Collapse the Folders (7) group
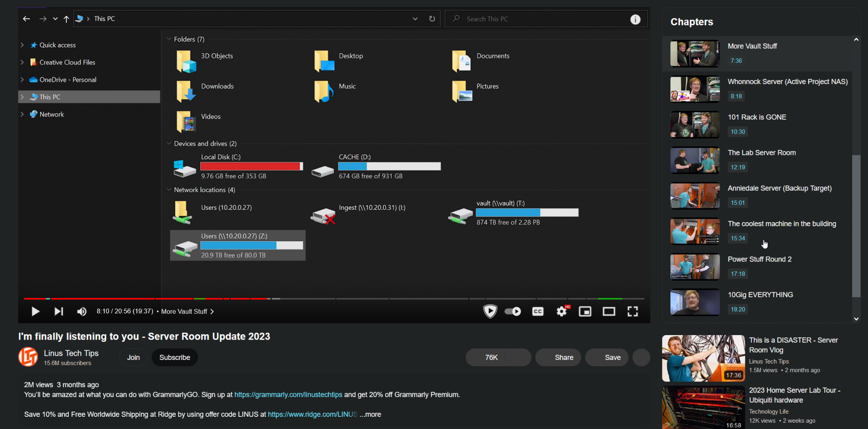Screen dimensions: 868x429 169,39
